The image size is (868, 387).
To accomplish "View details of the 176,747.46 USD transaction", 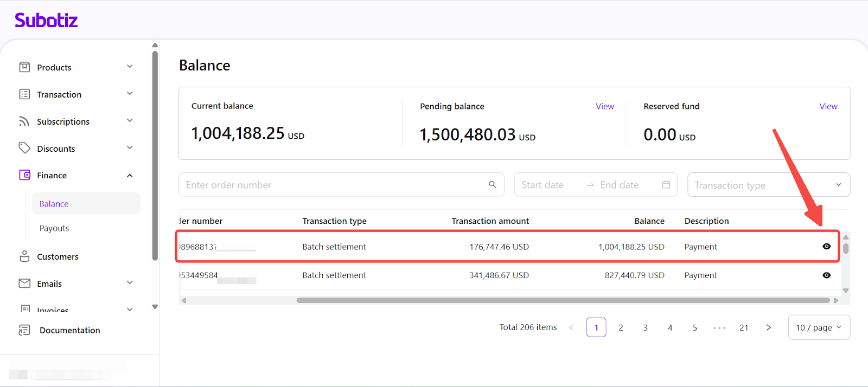I will click(x=826, y=247).
